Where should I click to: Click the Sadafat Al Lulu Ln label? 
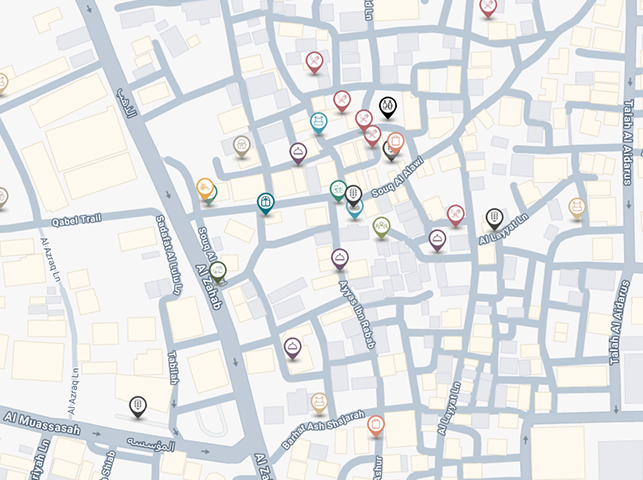[x=169, y=255]
